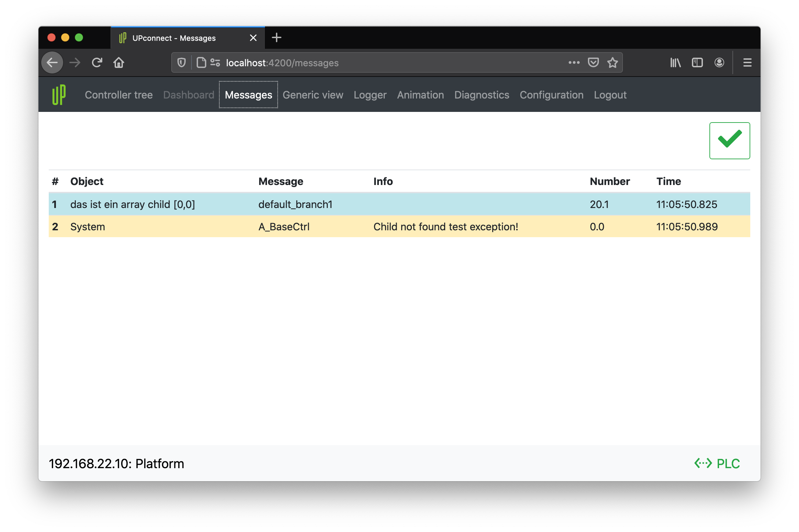
Task: Select the System A_BaseCtrl message row
Action: [x=399, y=227]
